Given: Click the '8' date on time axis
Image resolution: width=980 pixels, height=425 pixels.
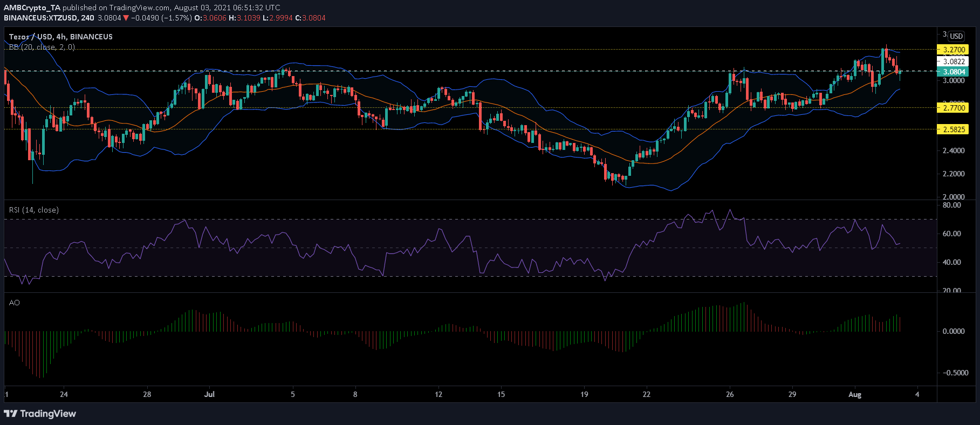Looking at the screenshot, I should [x=355, y=394].
